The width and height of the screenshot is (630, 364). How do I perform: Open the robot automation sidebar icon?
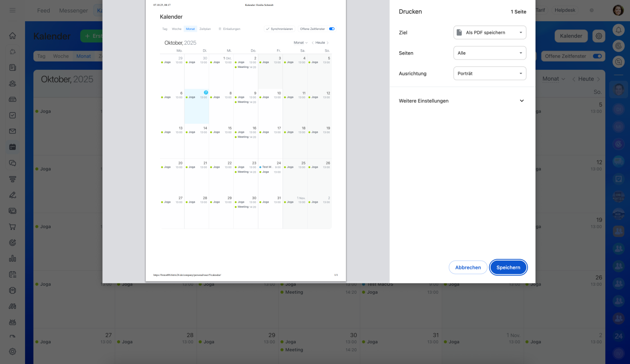click(x=13, y=322)
